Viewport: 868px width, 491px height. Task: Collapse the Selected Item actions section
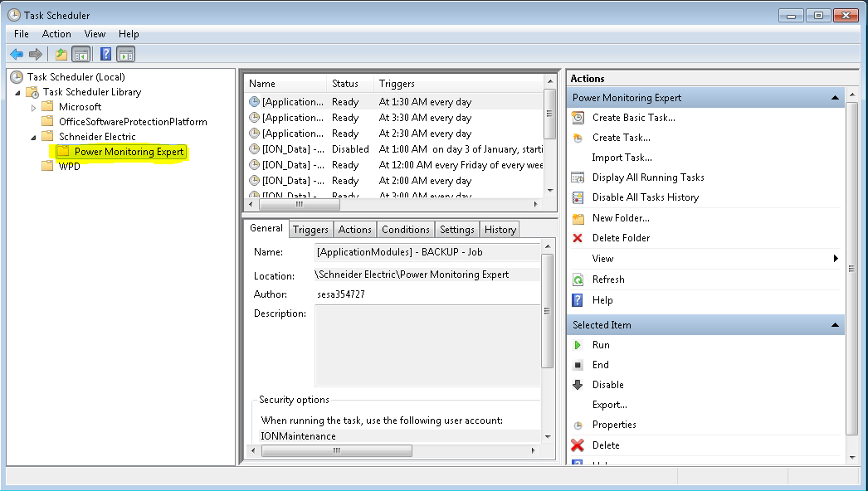click(835, 325)
